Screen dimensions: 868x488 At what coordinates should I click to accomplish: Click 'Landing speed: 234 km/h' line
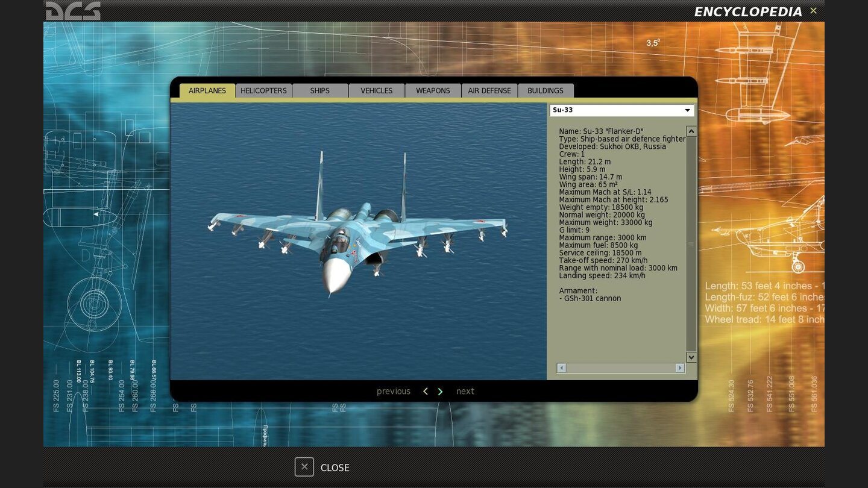602,276
